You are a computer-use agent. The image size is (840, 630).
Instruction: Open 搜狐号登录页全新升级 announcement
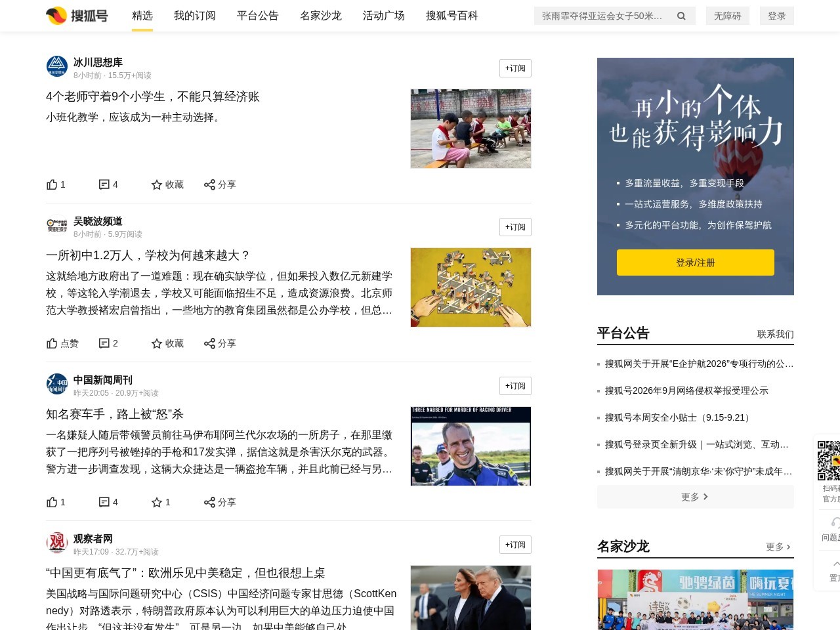[x=697, y=444]
